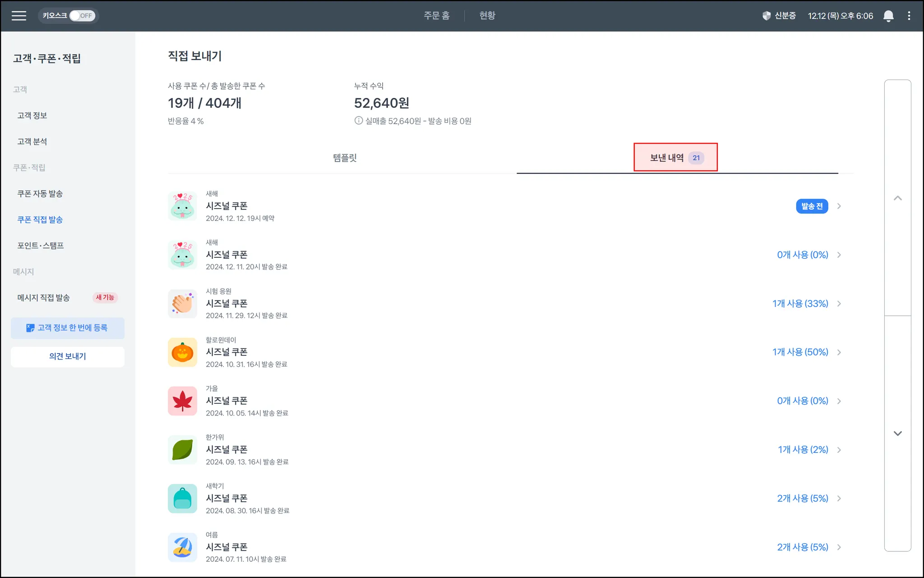The width and height of the screenshot is (924, 578).
Task: Open the hamburger menu icon
Action: [x=18, y=16]
